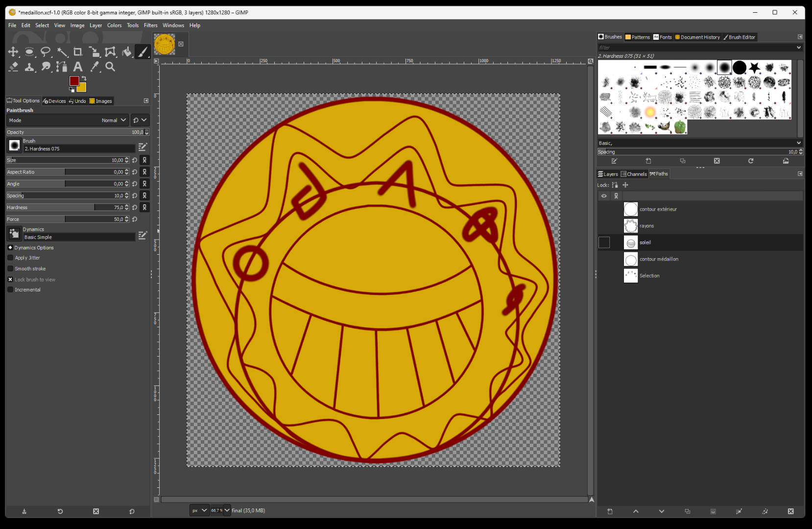
Task: Select the rayons layer
Action: click(646, 226)
